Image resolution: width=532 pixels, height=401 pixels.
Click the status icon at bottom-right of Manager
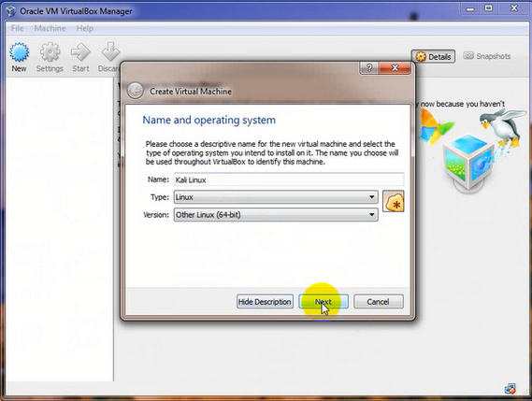tap(510, 389)
